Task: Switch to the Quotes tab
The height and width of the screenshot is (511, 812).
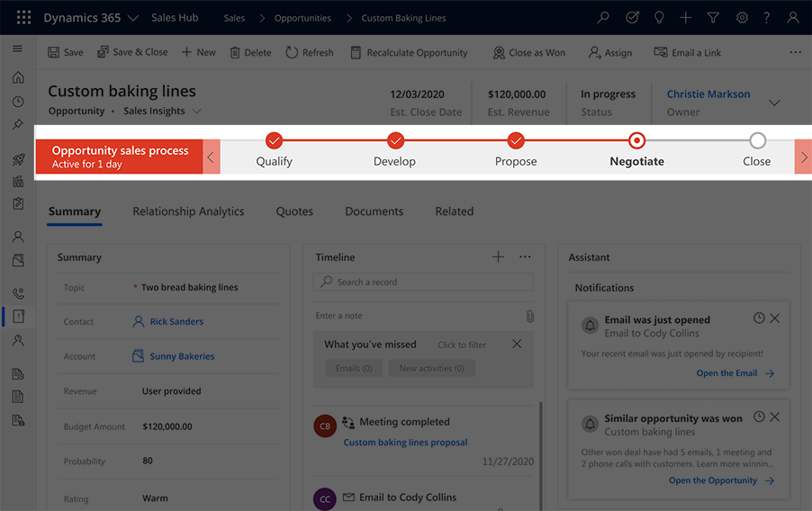Action: (294, 211)
